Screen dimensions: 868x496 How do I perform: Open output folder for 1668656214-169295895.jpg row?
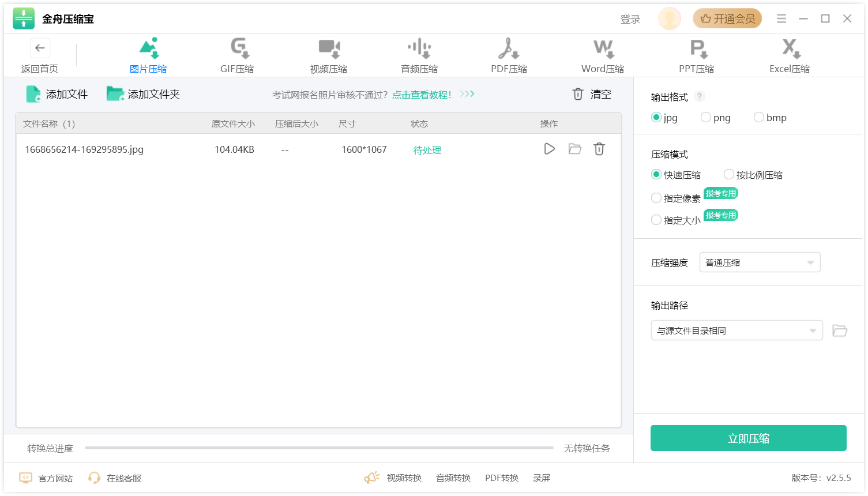pos(574,149)
